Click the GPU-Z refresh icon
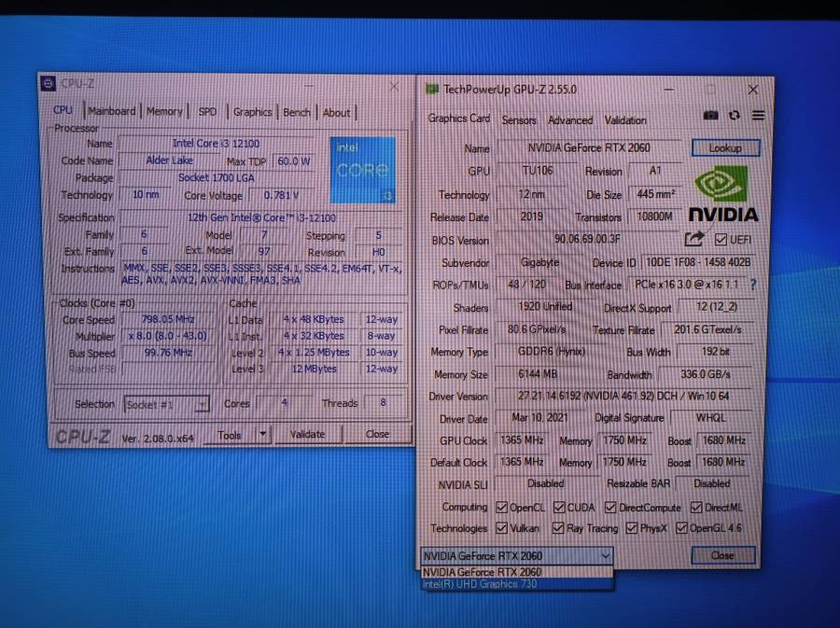840x628 pixels. coord(735,116)
